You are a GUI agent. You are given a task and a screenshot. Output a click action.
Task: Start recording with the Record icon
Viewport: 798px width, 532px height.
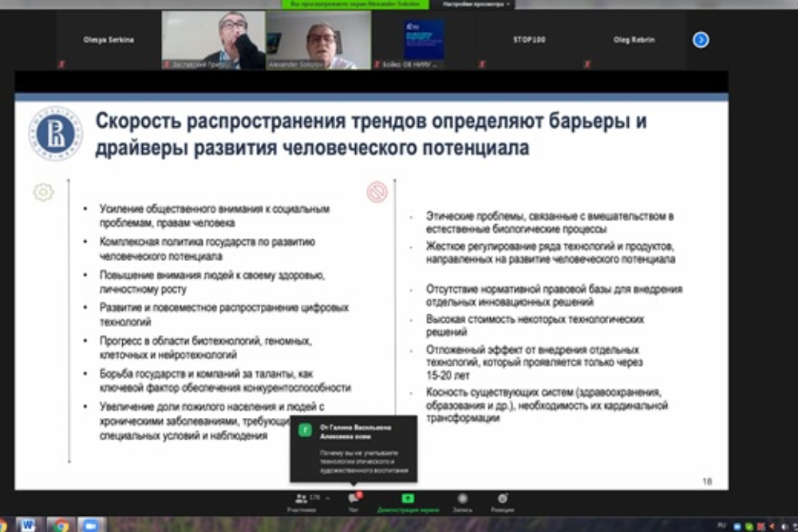[x=461, y=499]
